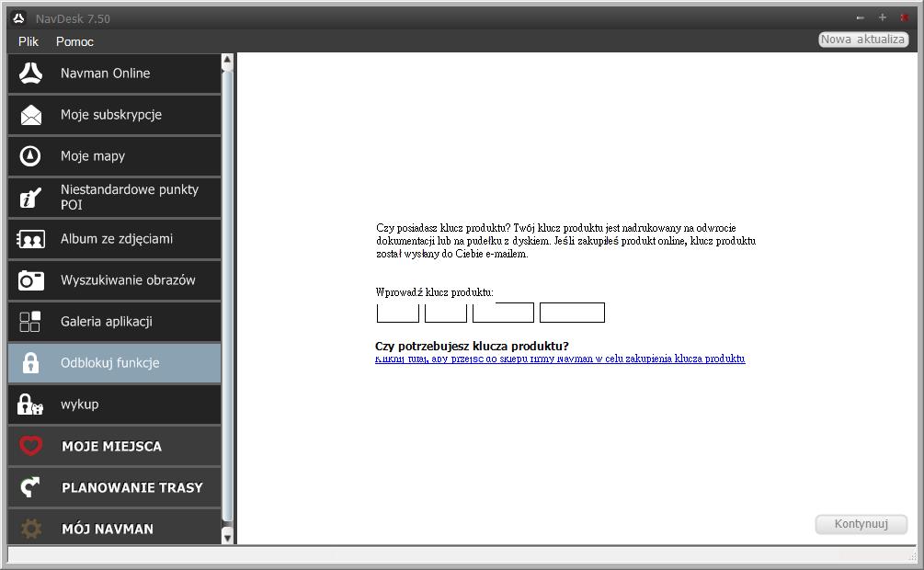Viewport: 924px width, 570px height.
Task: Go to Moje mapy section
Action: click(x=114, y=156)
